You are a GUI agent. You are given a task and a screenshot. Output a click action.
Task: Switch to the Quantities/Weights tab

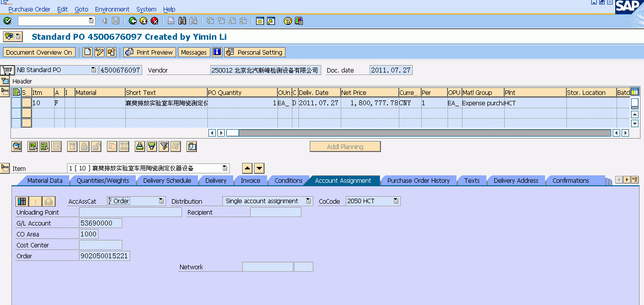pos(103,180)
